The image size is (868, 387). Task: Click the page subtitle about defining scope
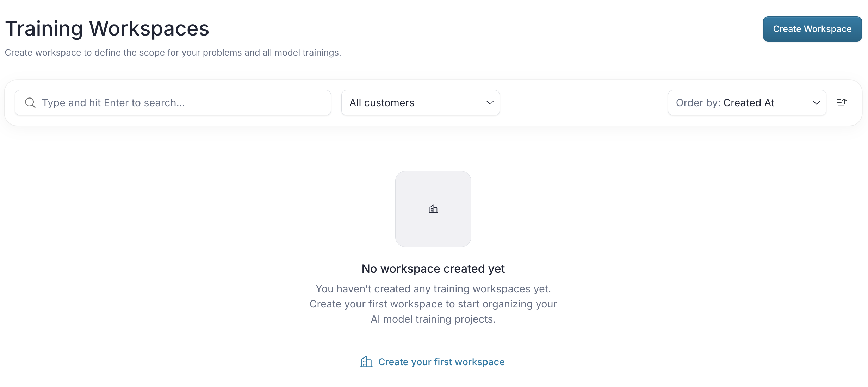(x=173, y=52)
